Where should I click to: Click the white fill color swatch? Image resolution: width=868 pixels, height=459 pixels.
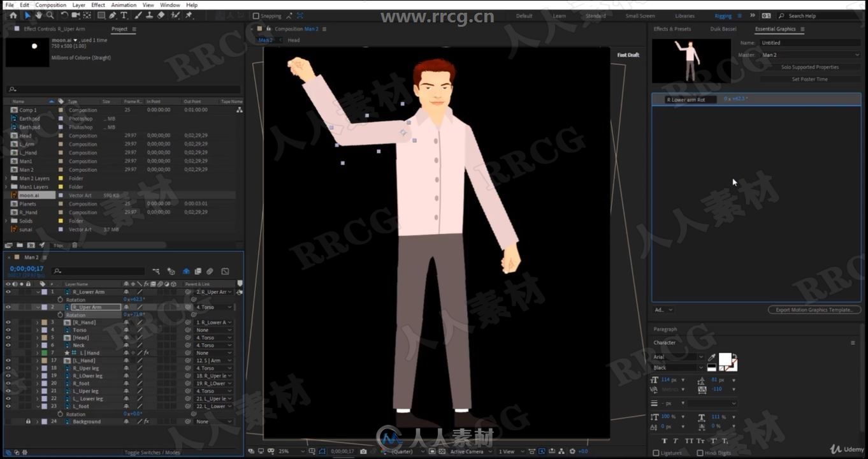coord(725,359)
